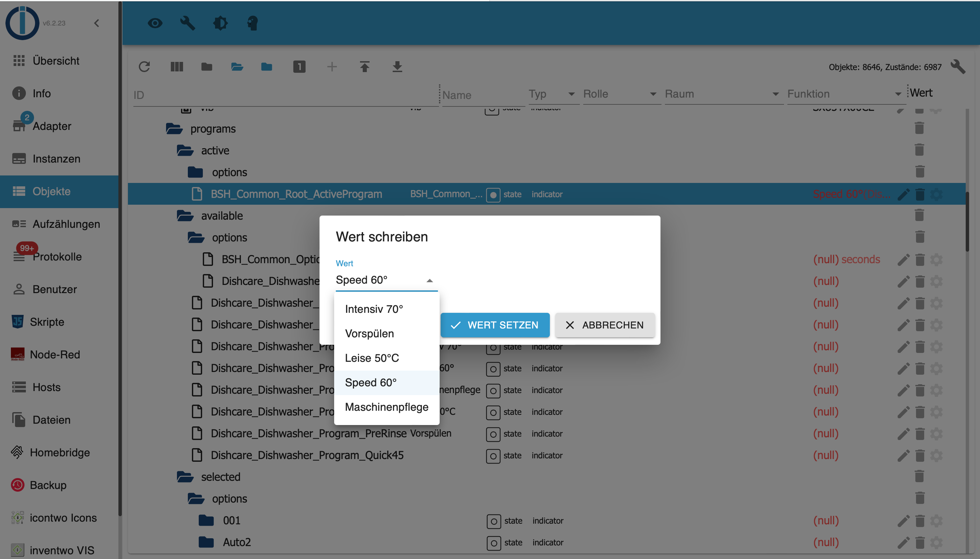Screen dimensions: 980x559
Task: Collapse all folders with closed-folder icon
Action: pyautogui.click(x=207, y=67)
